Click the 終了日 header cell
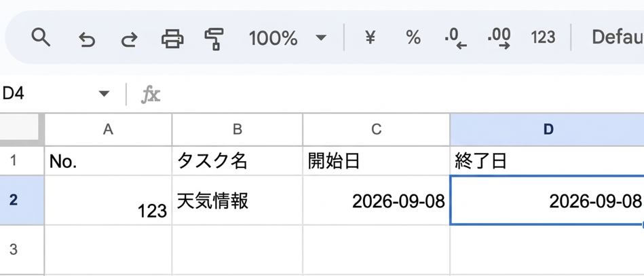The width and height of the screenshot is (644, 276). tap(547, 161)
